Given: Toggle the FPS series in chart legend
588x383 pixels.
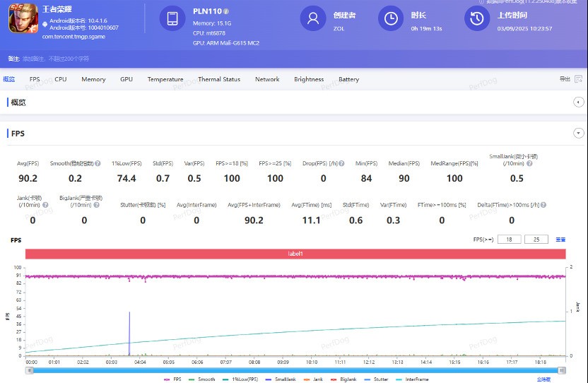Looking at the screenshot, I should (x=173, y=379).
